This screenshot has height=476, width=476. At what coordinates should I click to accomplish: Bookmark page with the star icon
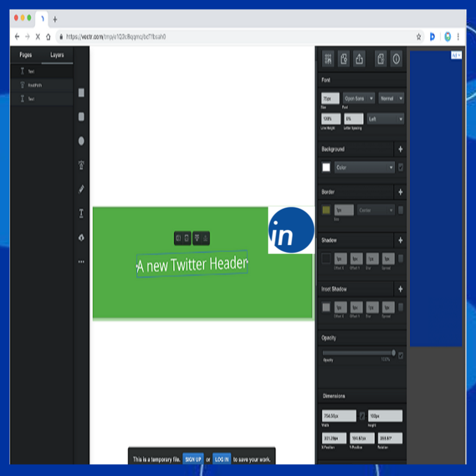coord(419,37)
